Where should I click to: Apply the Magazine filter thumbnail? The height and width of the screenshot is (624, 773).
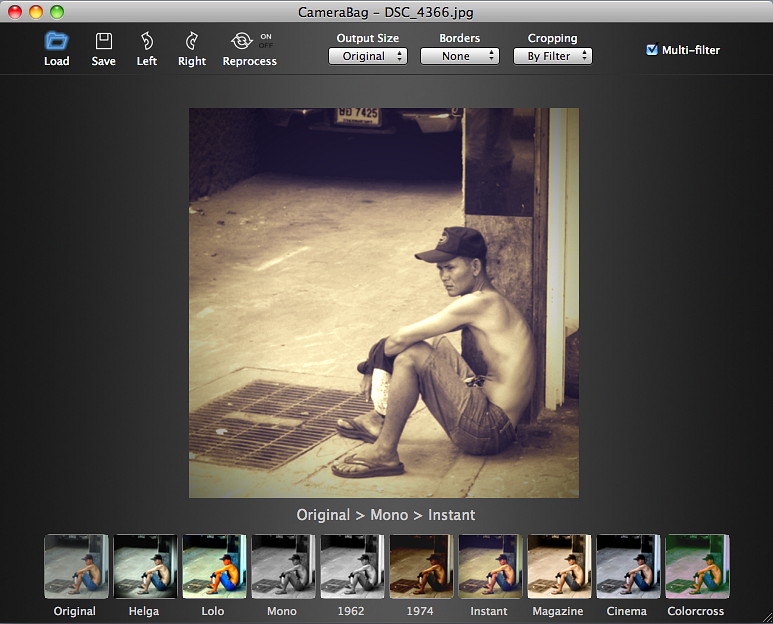(x=559, y=566)
